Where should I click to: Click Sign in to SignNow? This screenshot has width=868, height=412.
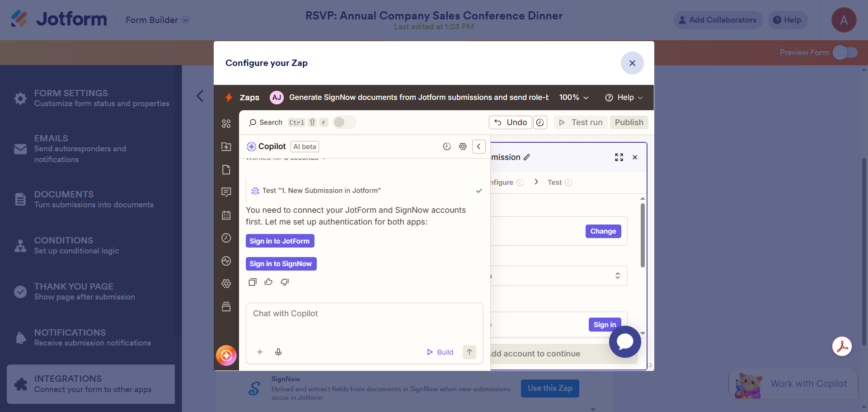coord(281,263)
